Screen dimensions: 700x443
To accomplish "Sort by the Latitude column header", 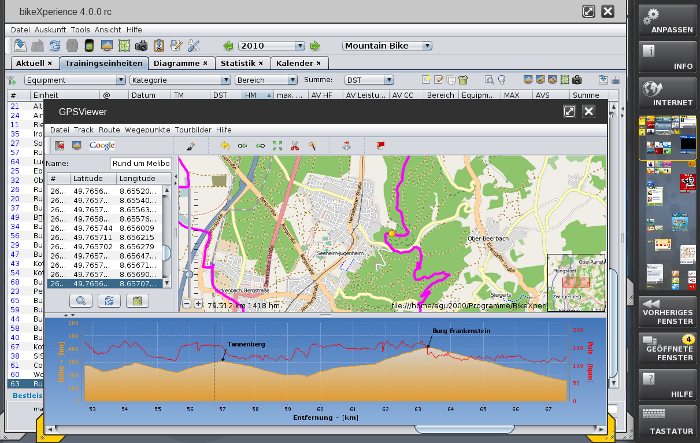I will [93, 179].
